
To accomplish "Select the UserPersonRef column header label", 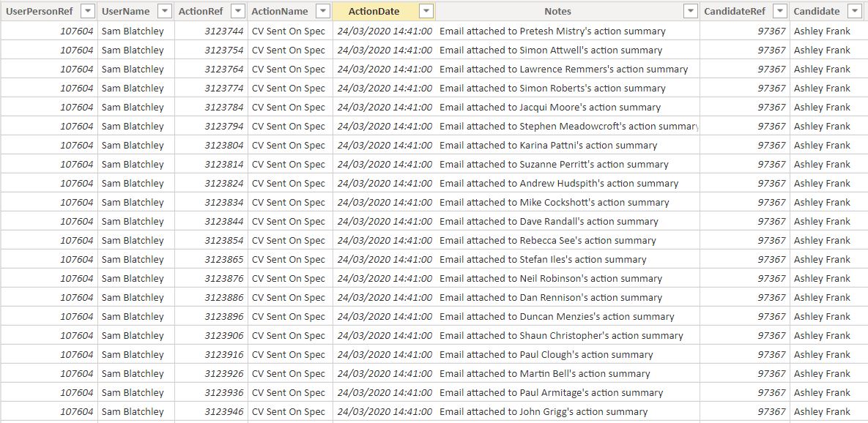I will (x=40, y=11).
